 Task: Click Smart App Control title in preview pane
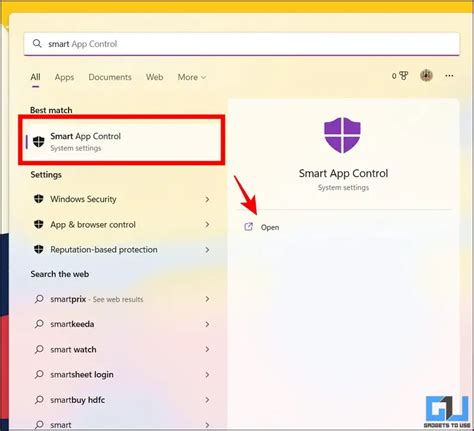[x=343, y=173]
